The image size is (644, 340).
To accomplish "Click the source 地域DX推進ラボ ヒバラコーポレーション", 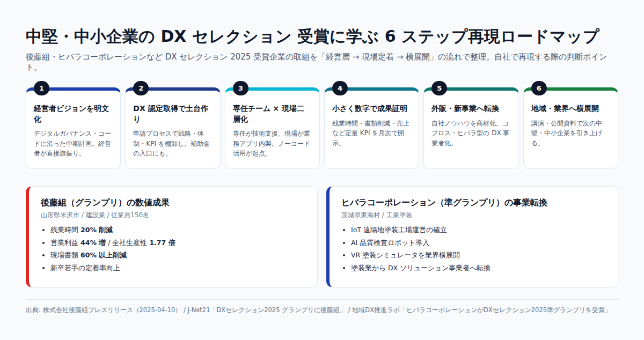I will coord(480,310).
